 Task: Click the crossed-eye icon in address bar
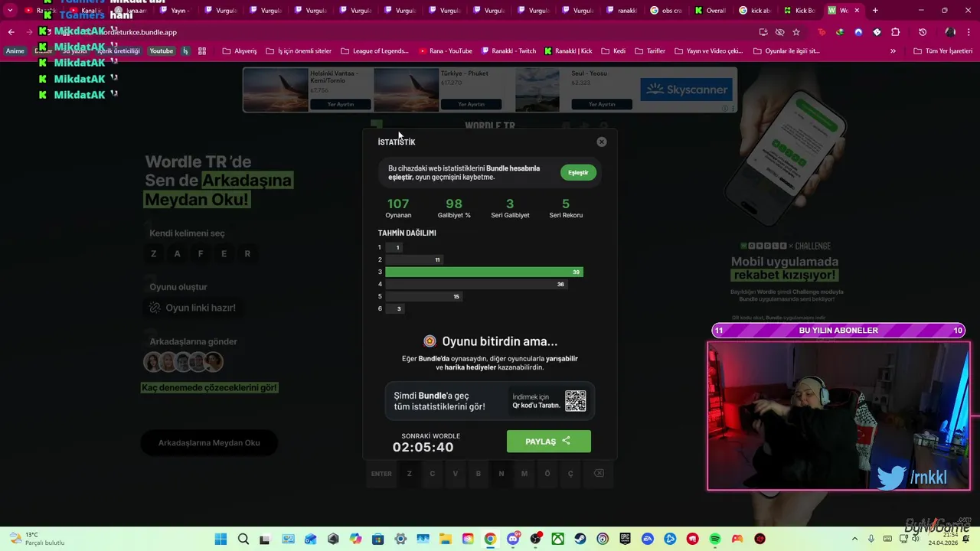pos(779,32)
